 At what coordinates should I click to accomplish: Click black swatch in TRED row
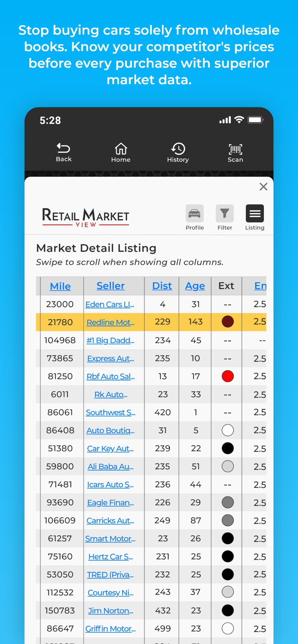click(228, 574)
